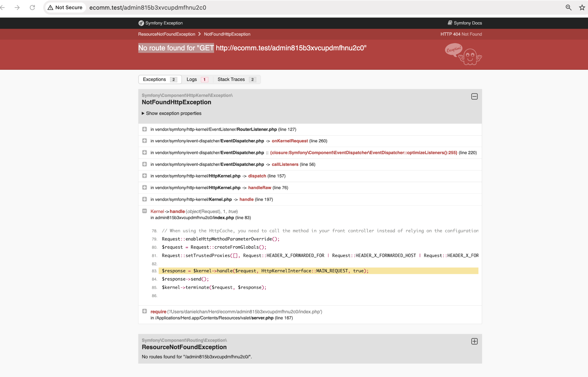Image resolution: width=588 pixels, height=377 pixels.
Task: Click the browser reload icon
Action: coord(32,7)
